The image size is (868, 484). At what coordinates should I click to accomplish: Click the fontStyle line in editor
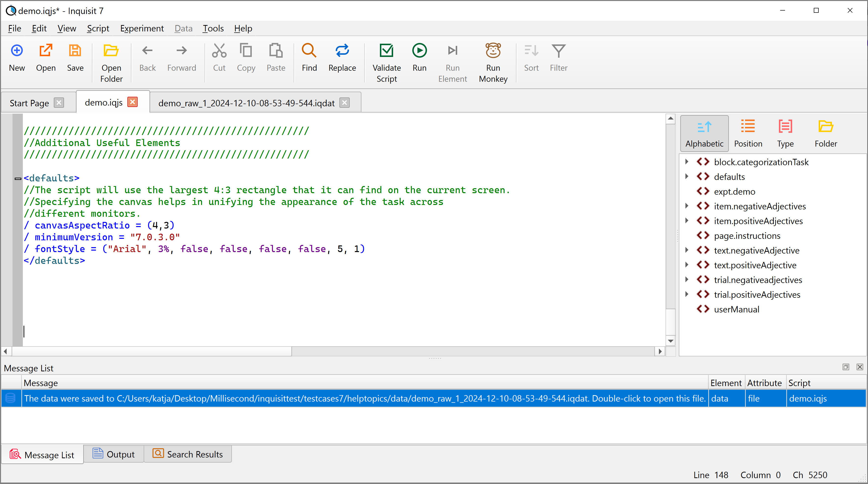coord(194,249)
